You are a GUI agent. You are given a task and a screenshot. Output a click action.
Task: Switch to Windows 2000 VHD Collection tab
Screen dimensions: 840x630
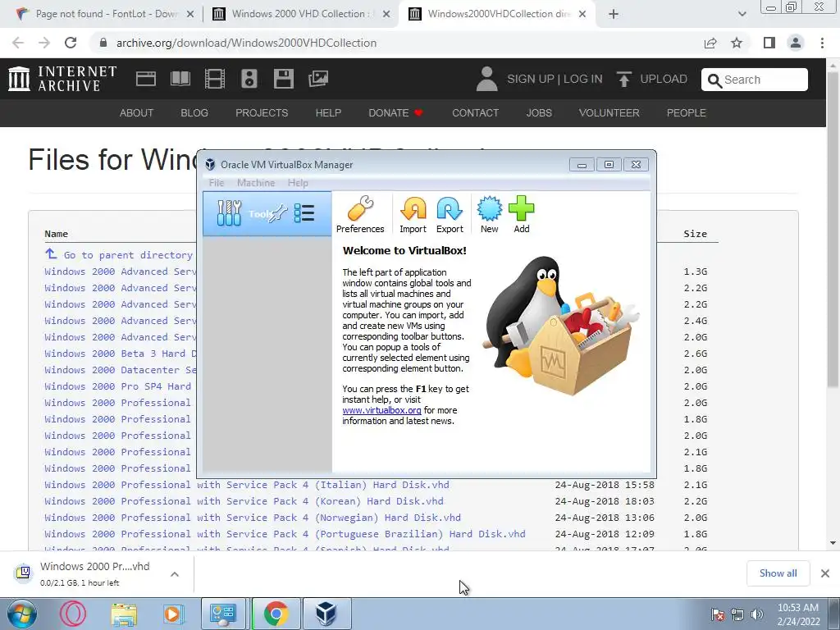[x=300, y=14]
